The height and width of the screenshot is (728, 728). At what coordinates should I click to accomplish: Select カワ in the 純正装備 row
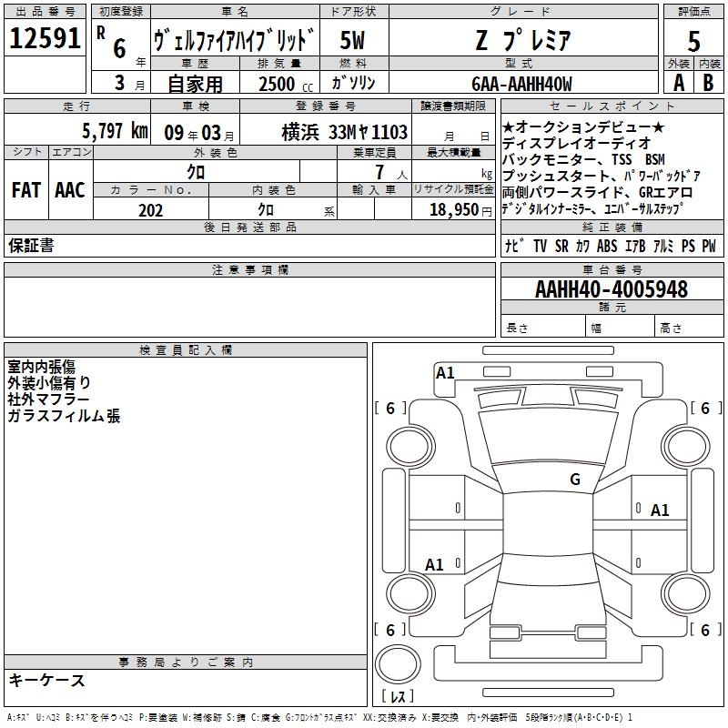(582, 246)
